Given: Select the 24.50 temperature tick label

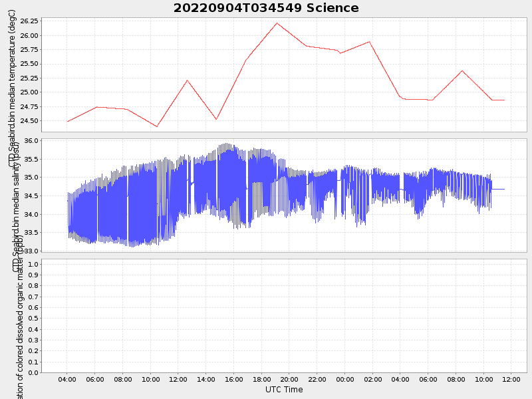Looking at the screenshot, I should (29, 121).
